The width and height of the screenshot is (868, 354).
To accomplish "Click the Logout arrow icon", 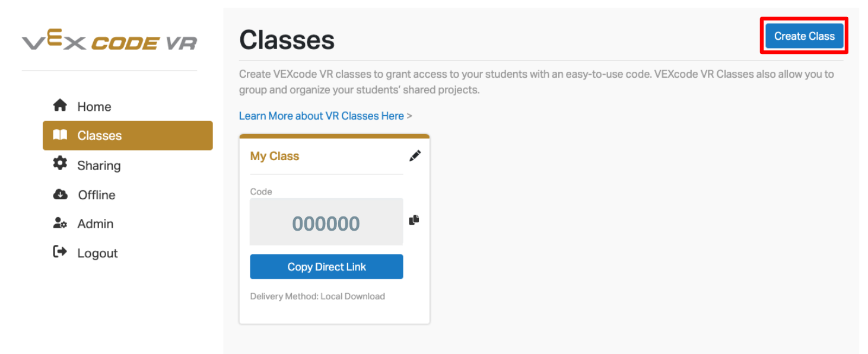I will click(60, 252).
